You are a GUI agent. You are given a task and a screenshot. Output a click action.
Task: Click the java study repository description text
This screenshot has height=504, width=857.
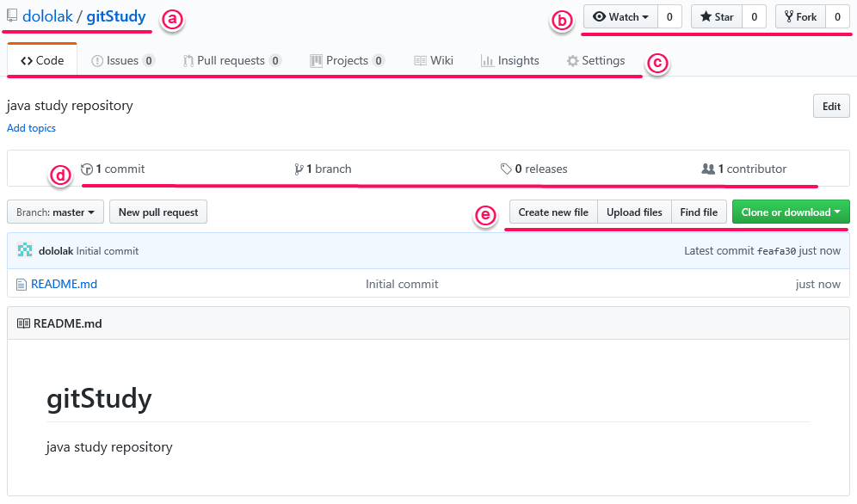70,106
